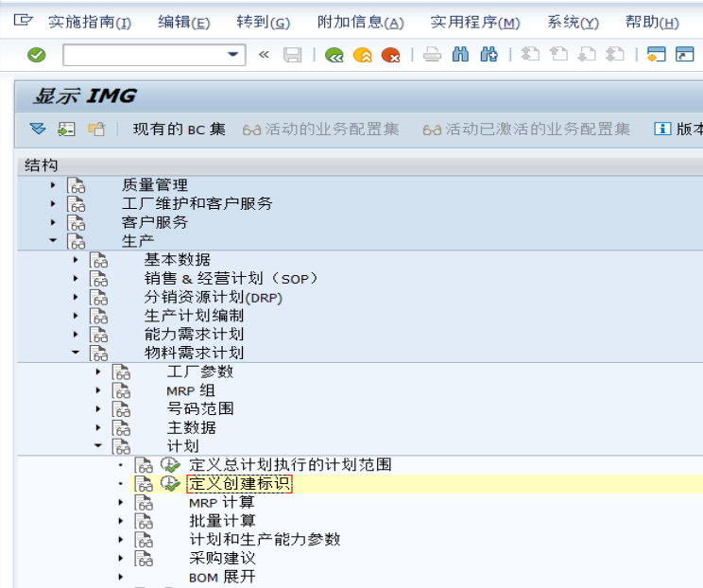Viewport: 703px width, 588px height.
Task: Expand the 客户服务 node
Action: tap(53, 222)
